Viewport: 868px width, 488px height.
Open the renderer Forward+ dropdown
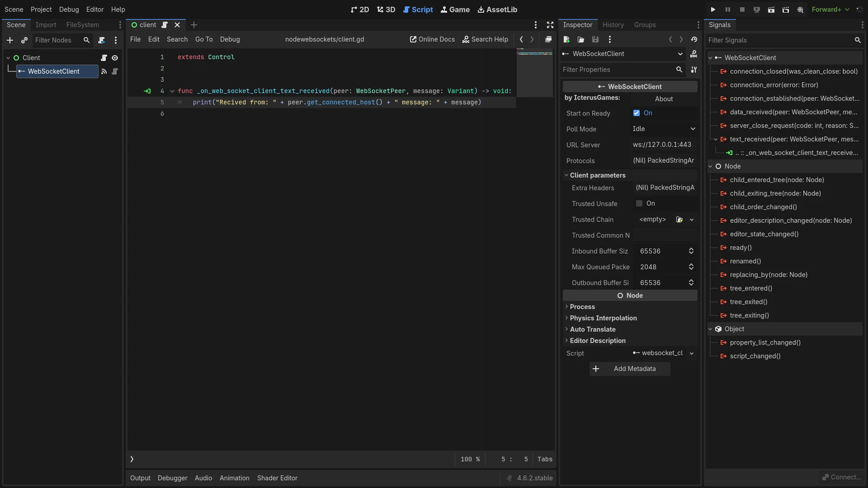(x=830, y=9)
